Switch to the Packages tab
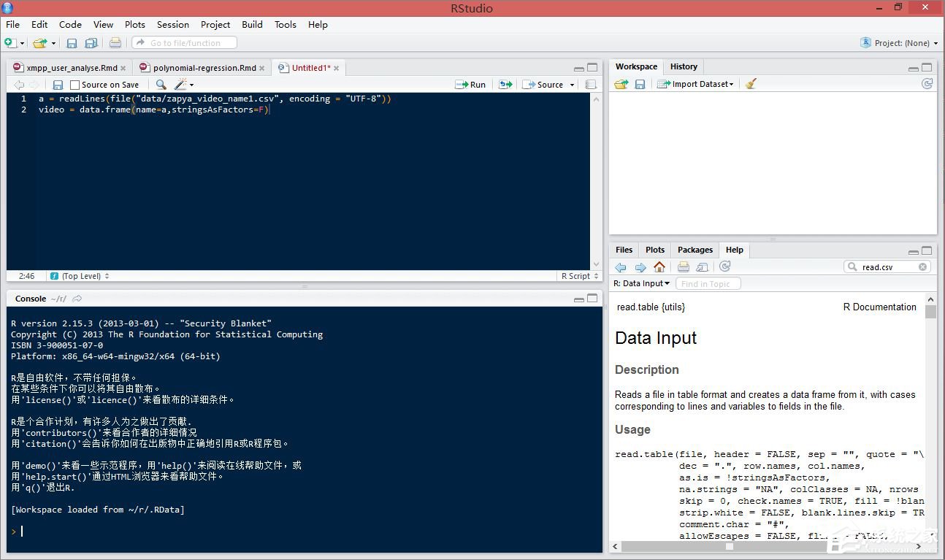Viewport: 945px width, 560px height. click(695, 250)
